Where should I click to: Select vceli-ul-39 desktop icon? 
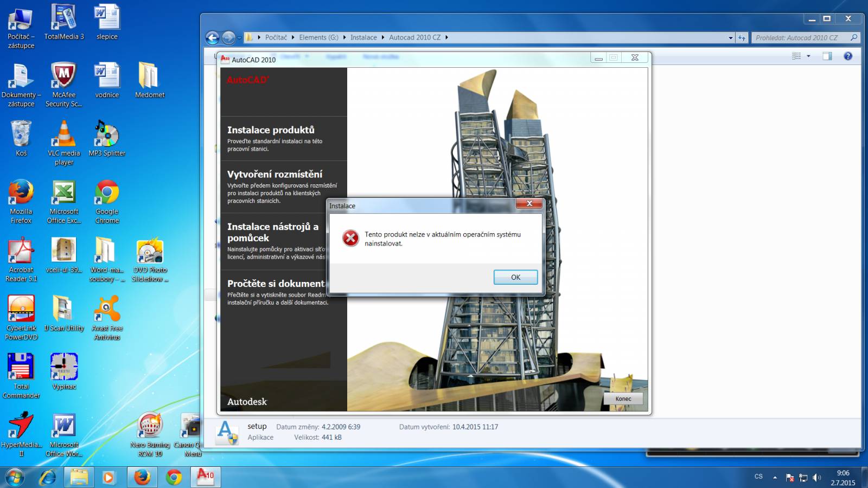(x=64, y=255)
